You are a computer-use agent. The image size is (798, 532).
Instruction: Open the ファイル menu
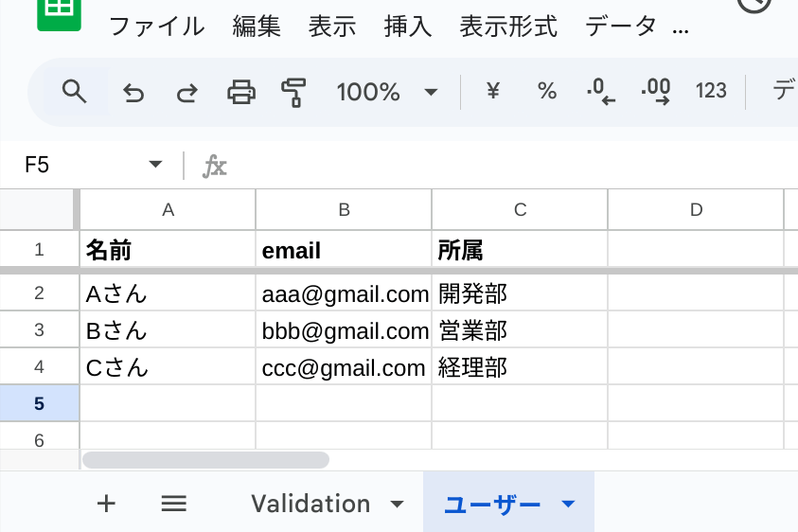point(157,27)
